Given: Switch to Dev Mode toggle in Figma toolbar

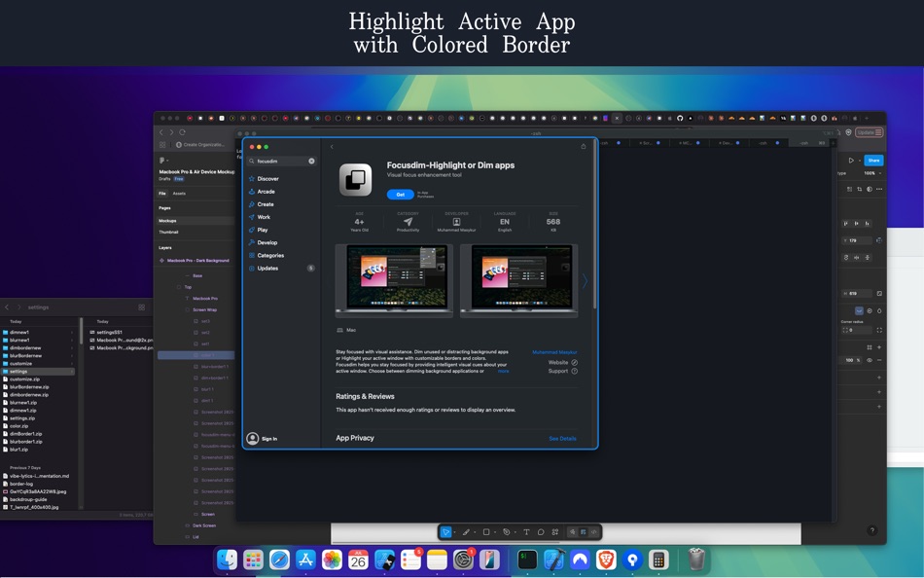Looking at the screenshot, I should click(x=593, y=532).
